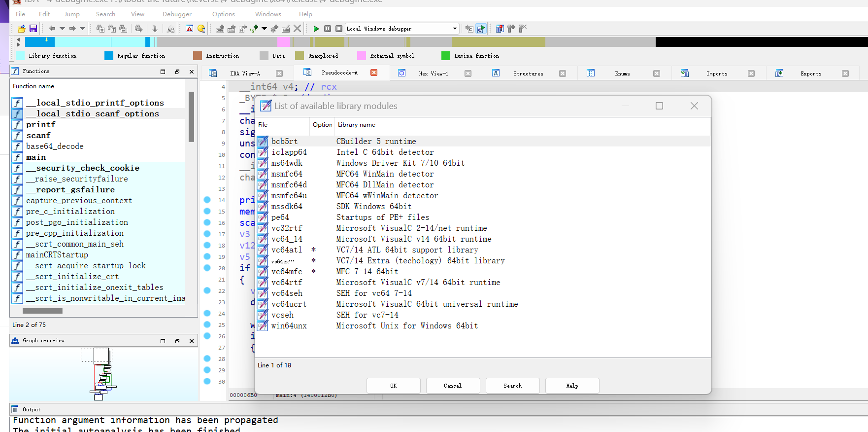
Task: Open the Jump menu
Action: 72,14
